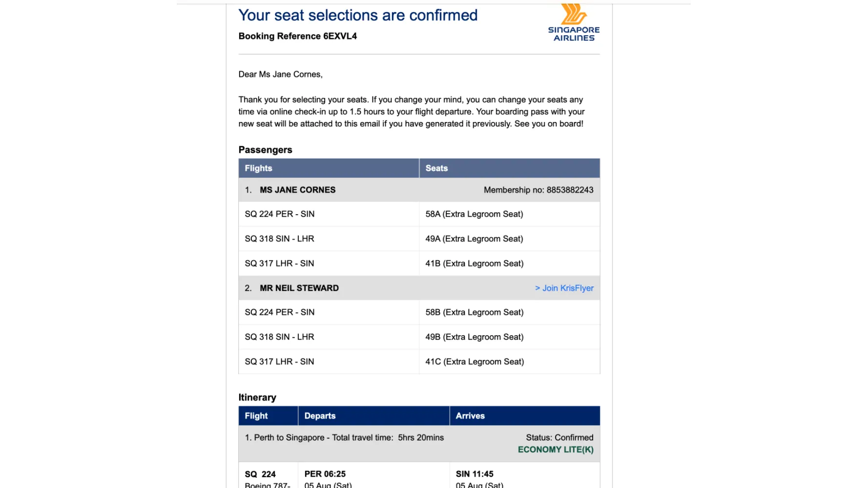Click the Departs column header in Itinerary
This screenshot has height=488, width=868.
coord(320,416)
